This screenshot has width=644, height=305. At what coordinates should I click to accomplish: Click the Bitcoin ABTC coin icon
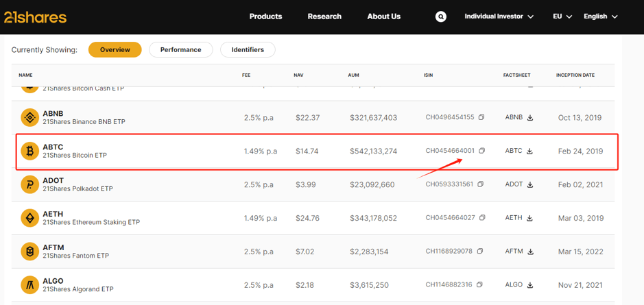click(x=29, y=151)
